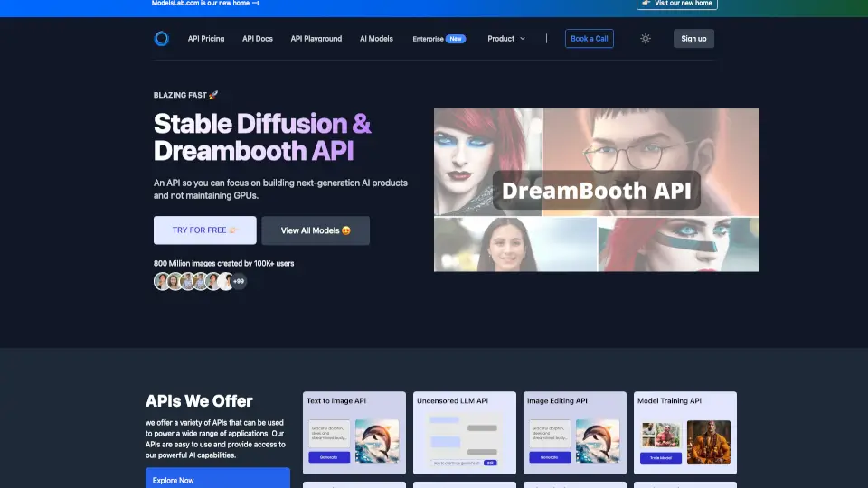Click the blue circle site logo
868x488 pixels.
click(x=161, y=38)
